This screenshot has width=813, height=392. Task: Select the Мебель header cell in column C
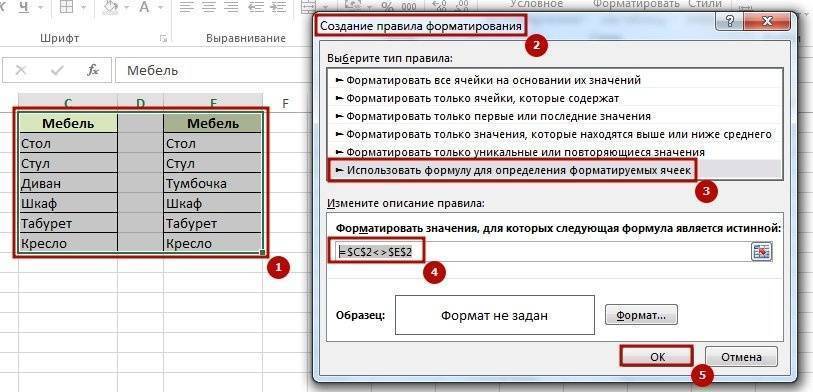tap(68, 123)
